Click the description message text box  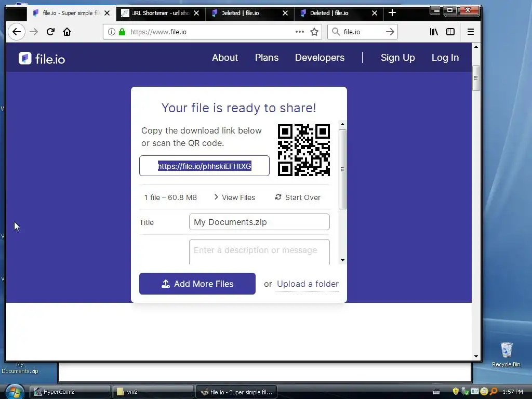pos(259,251)
